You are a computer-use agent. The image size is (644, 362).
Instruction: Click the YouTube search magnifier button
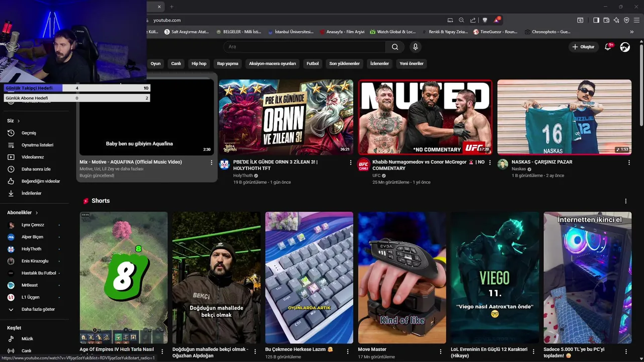point(395,47)
